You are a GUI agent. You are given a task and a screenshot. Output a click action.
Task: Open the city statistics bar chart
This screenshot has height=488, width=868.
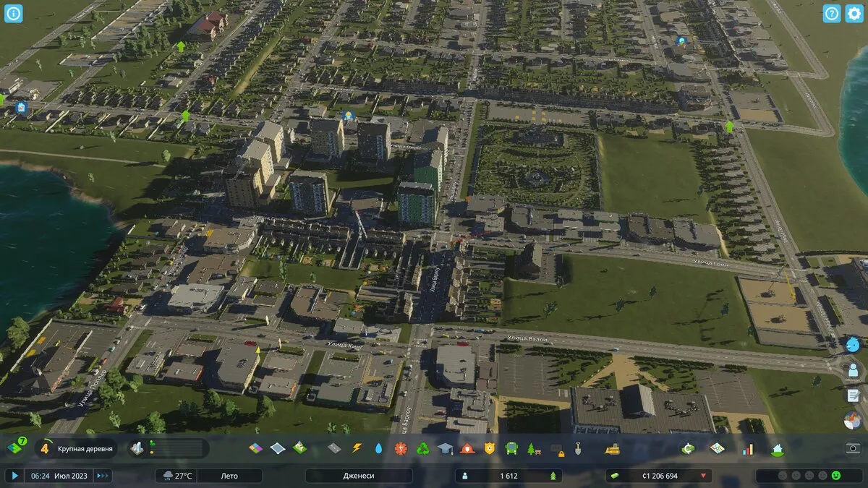click(x=747, y=448)
